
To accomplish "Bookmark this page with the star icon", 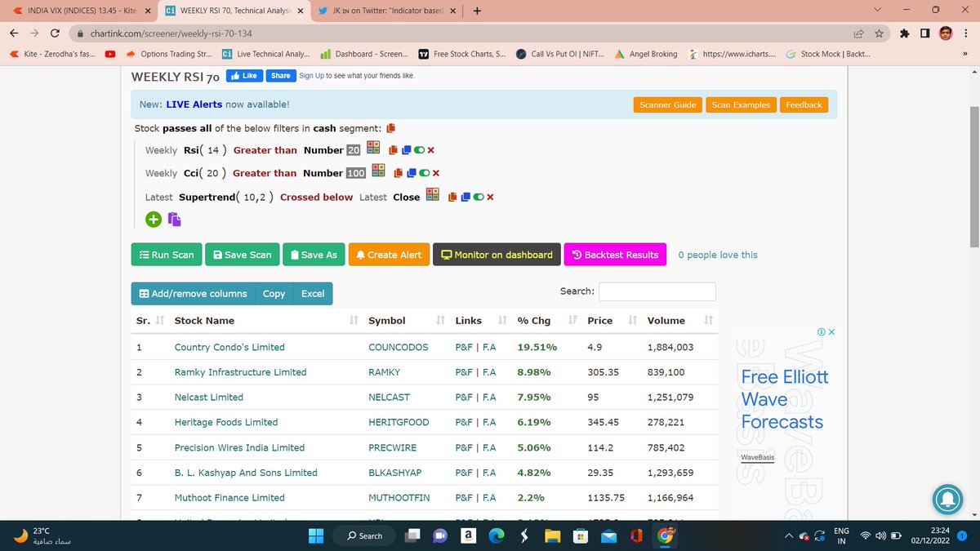I will (879, 33).
